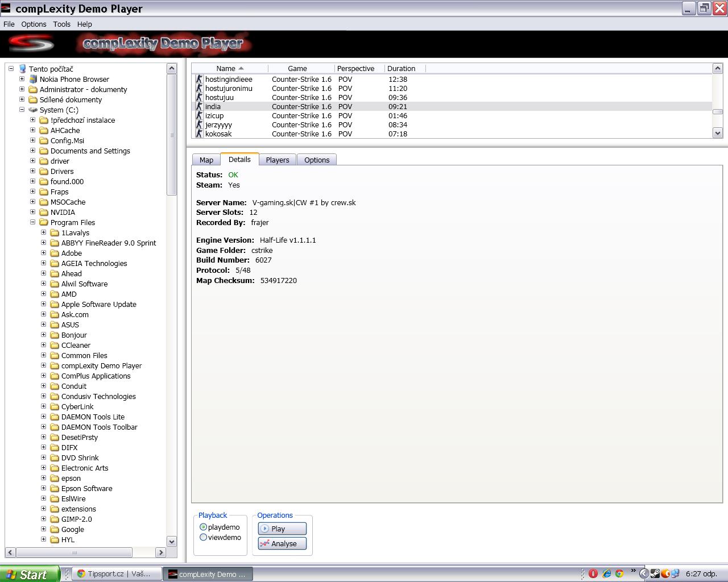
Task: Click the hostingindieee demo icon
Action: 199,79
